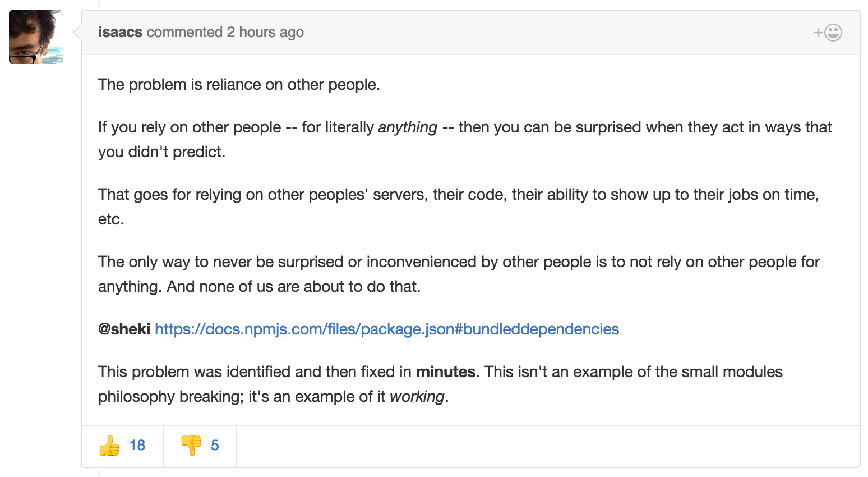The width and height of the screenshot is (868, 477).
Task: Click the italic word "anything"
Action: tap(408, 127)
